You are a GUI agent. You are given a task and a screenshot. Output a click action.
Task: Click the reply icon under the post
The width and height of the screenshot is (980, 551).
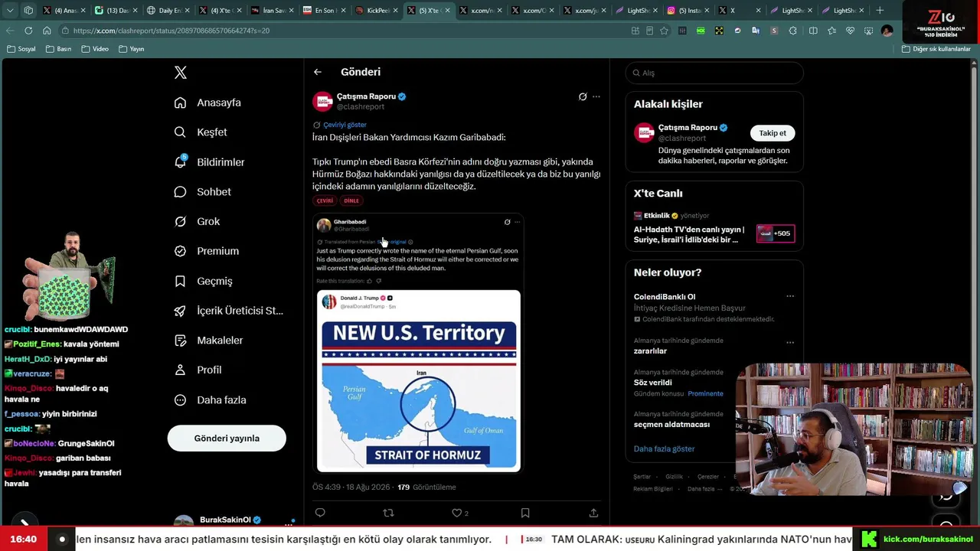pyautogui.click(x=320, y=513)
